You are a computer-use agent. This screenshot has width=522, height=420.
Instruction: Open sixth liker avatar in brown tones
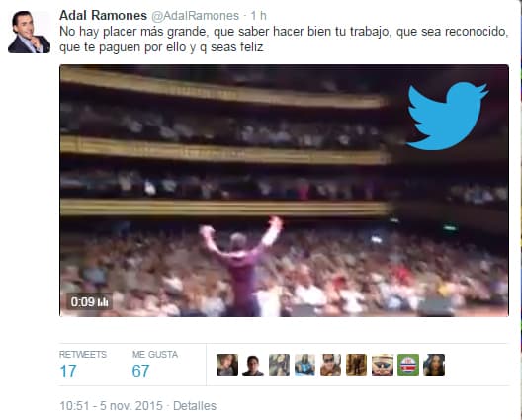pos(357,365)
